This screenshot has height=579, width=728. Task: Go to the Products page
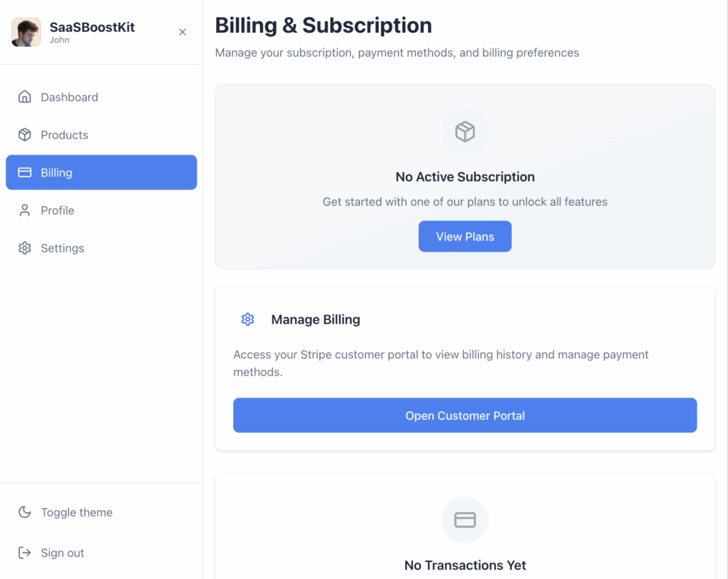pos(64,135)
